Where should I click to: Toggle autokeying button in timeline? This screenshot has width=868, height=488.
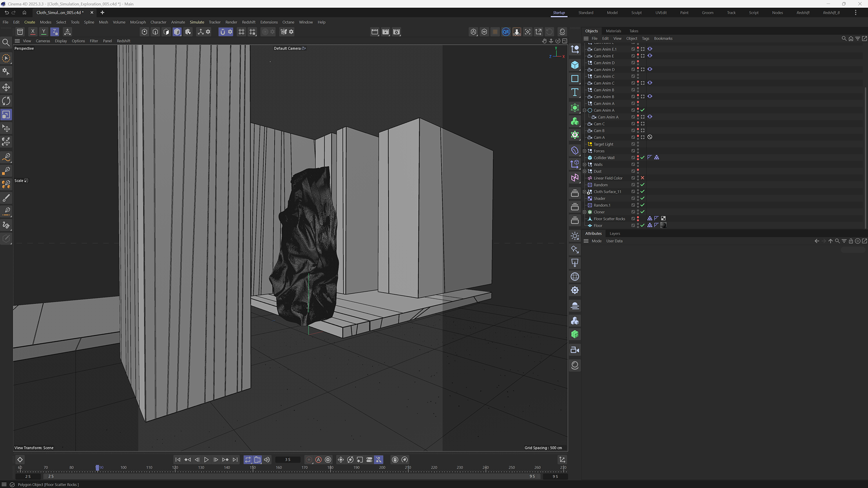click(x=318, y=460)
